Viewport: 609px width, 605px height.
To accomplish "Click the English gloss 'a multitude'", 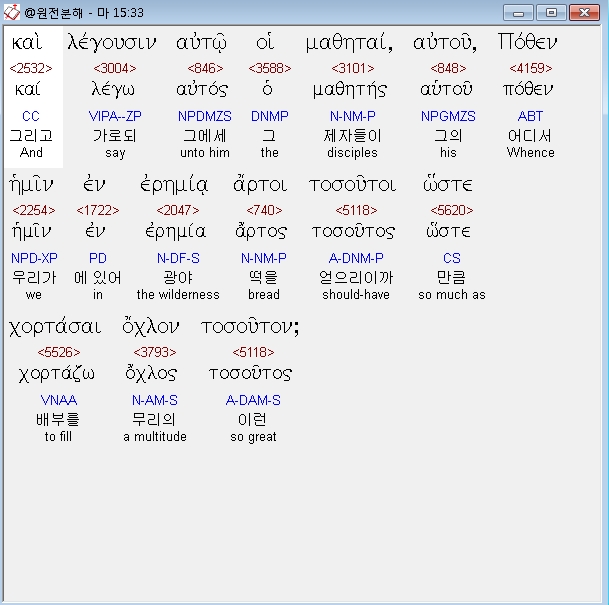I will 155,437.
